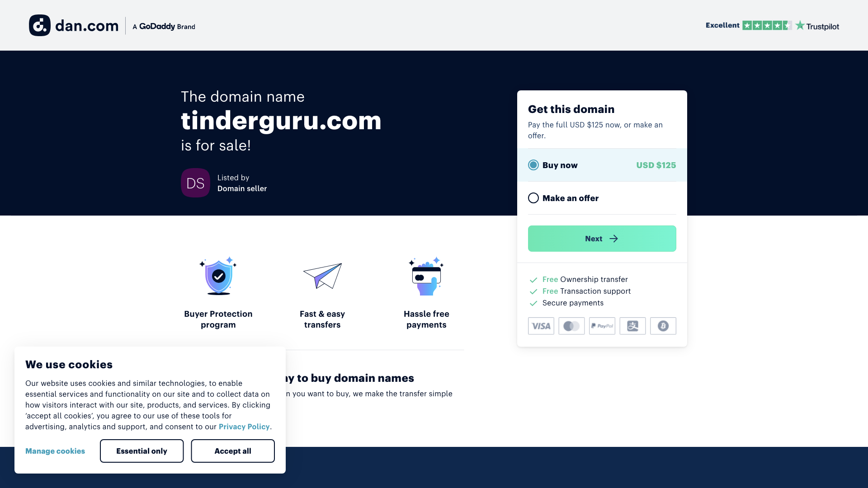Viewport: 868px width, 488px height.
Task: Click the Buyer Protection shield icon
Action: tap(218, 276)
